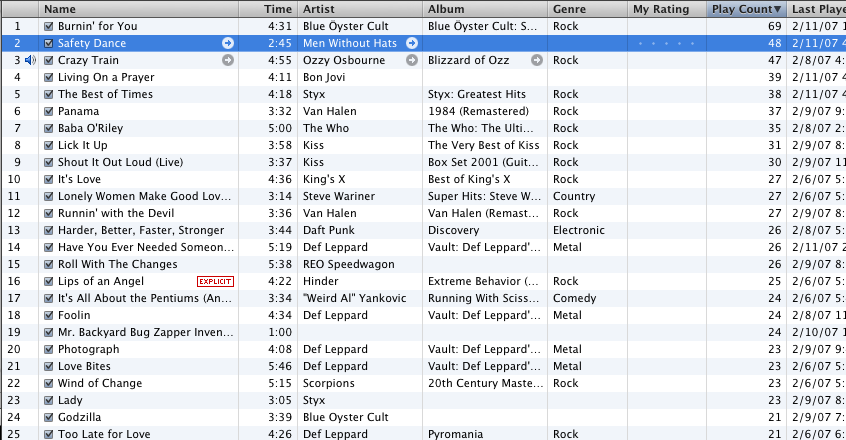Select the song The Best of Times
This screenshot has width=846, height=440.
[106, 94]
